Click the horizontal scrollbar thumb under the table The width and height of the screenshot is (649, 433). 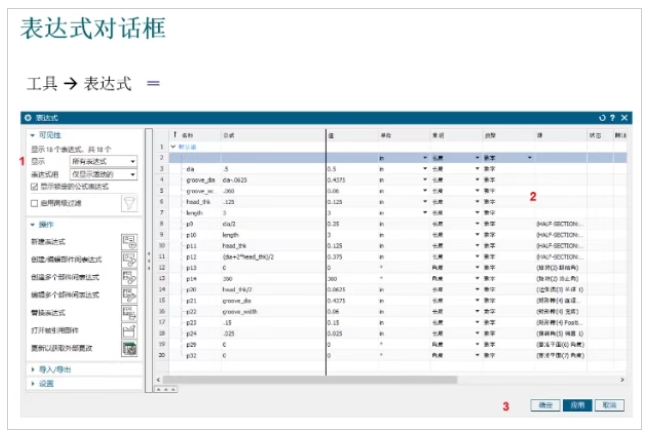click(310, 380)
